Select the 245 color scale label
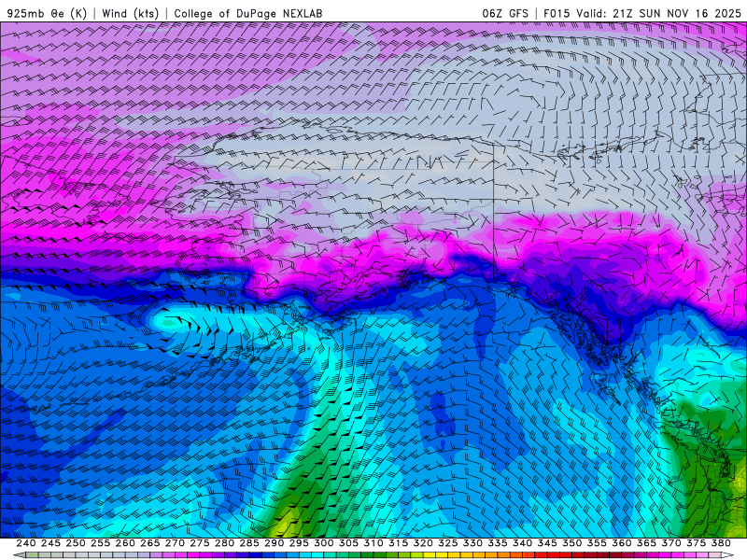The image size is (747, 560). [x=50, y=543]
